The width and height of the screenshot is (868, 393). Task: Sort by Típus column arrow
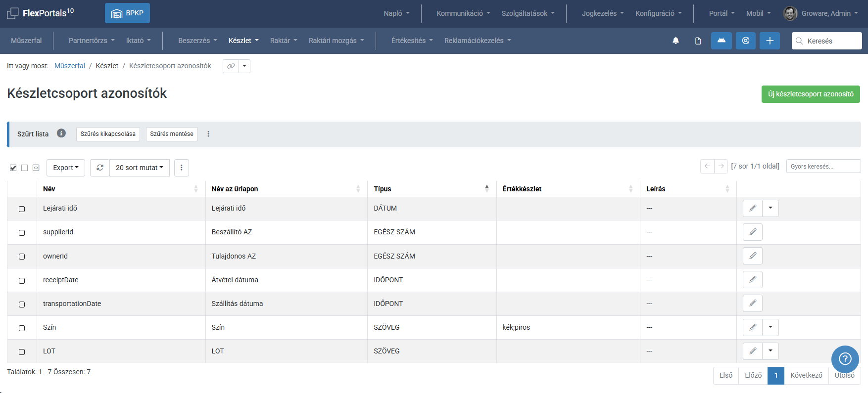tap(487, 188)
